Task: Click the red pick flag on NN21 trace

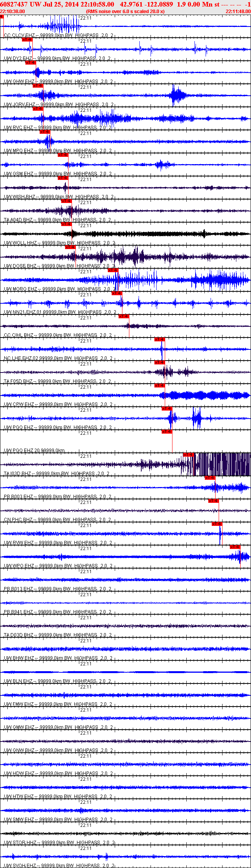Action: pos(117,293)
